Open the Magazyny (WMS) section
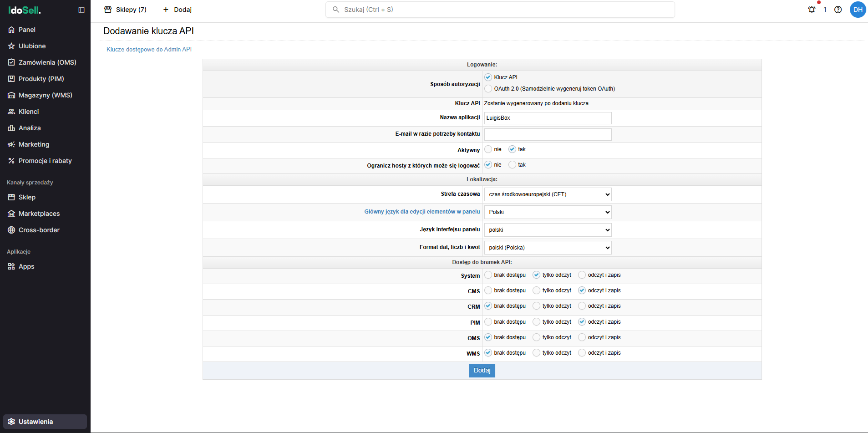868x433 pixels. tap(45, 95)
